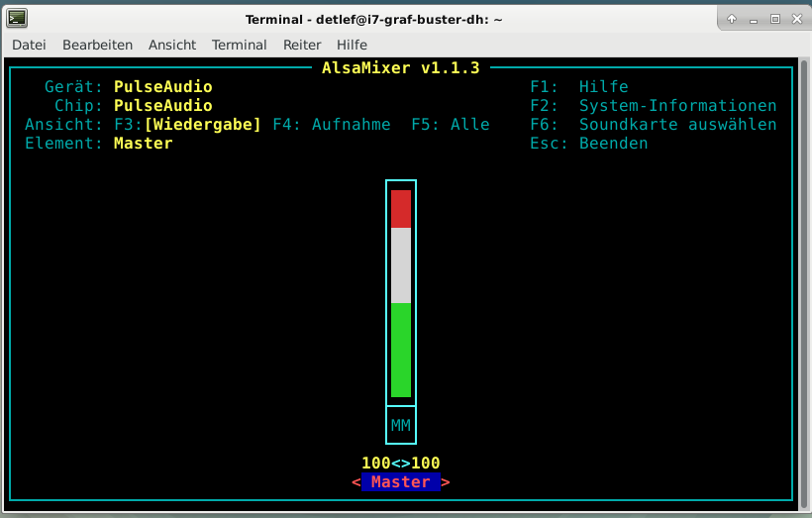Click the Gerät PulseAudio value
Screen dimensions: 812x518
coord(163,86)
